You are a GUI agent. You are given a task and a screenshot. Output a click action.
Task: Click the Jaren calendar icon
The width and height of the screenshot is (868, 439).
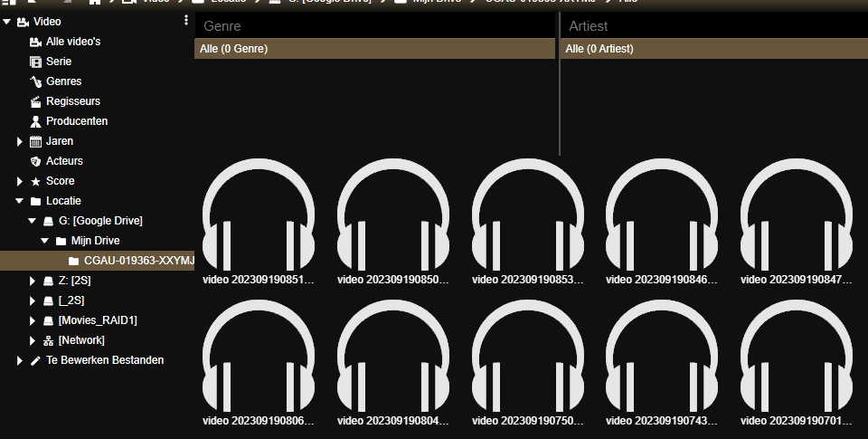coord(35,141)
